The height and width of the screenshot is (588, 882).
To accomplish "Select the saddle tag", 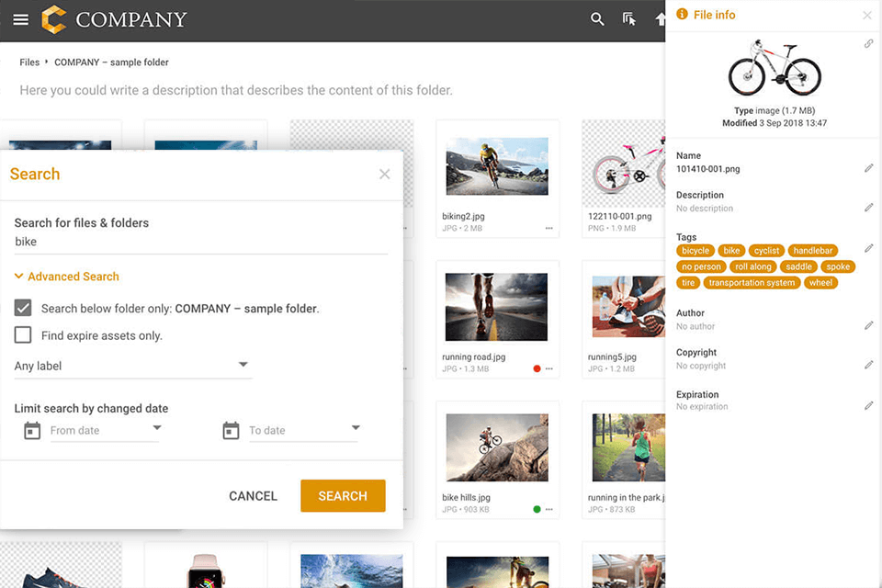I will tap(798, 266).
